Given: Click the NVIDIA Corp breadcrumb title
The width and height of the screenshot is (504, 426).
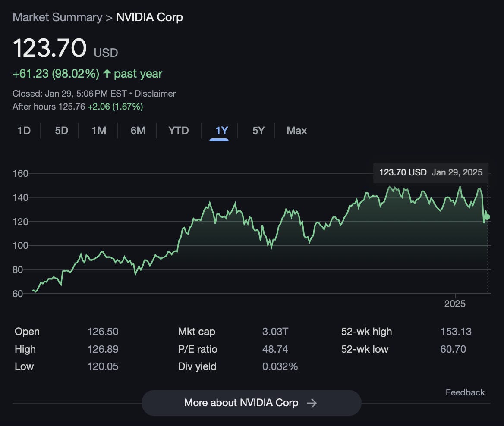Looking at the screenshot, I should pos(149,17).
